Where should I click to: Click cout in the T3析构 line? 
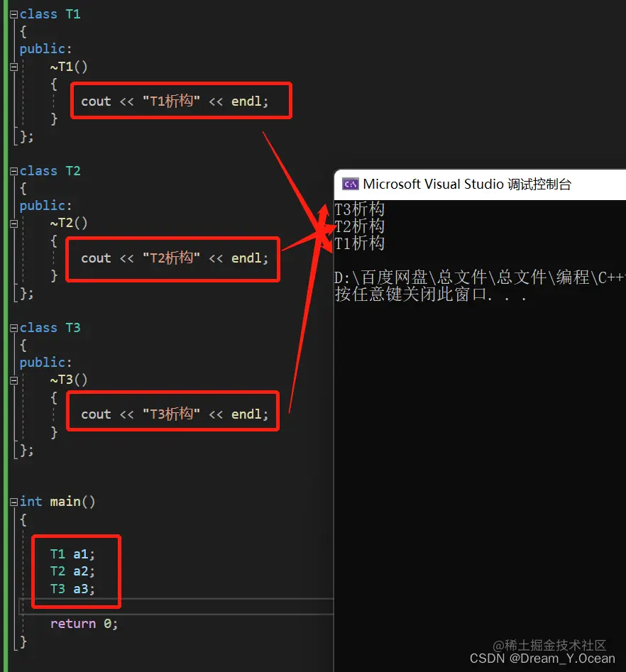(96, 415)
